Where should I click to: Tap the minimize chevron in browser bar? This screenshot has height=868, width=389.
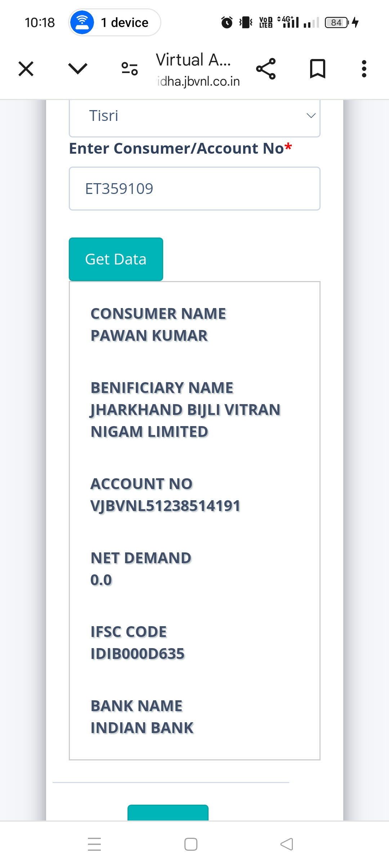pyautogui.click(x=78, y=68)
